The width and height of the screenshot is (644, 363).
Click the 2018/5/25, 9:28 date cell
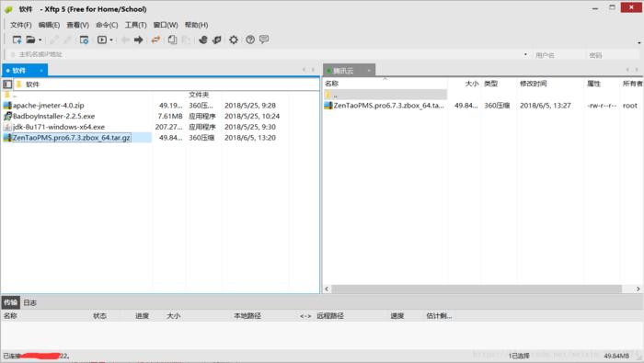pos(250,106)
